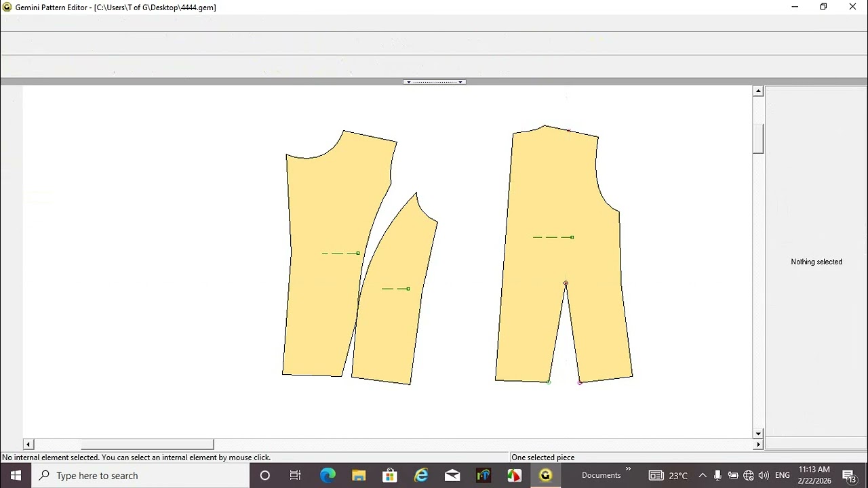Viewport: 868px width, 488px height.
Task: Click the Gemini Pattern Editor title bar icon
Action: click(7, 7)
